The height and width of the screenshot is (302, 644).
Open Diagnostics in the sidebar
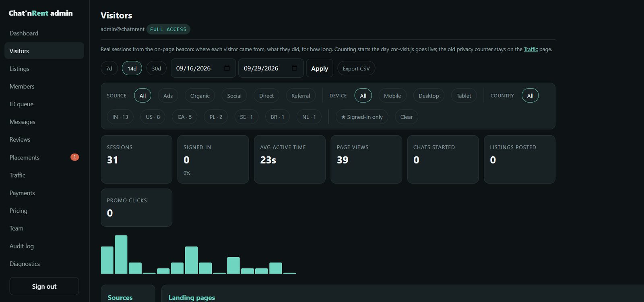coord(44,264)
